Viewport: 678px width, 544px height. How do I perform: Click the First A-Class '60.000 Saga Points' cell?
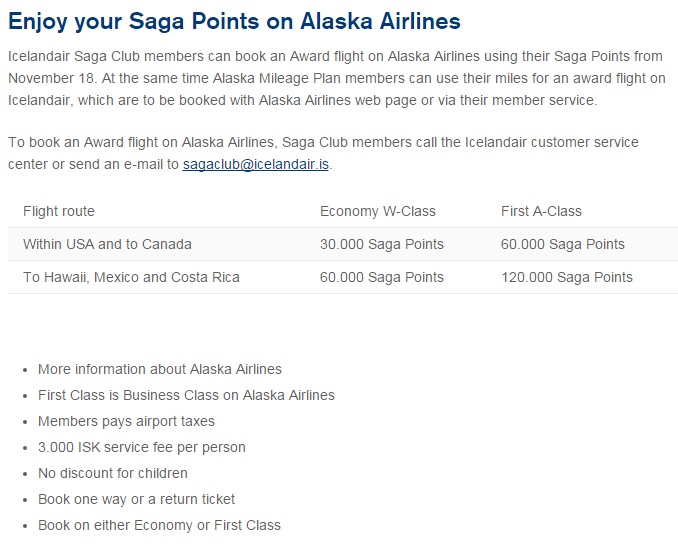[563, 244]
